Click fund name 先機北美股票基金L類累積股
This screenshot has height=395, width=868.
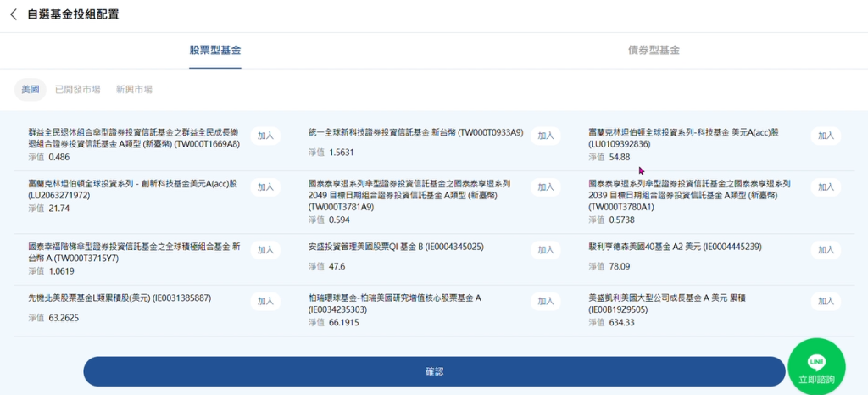click(120, 298)
